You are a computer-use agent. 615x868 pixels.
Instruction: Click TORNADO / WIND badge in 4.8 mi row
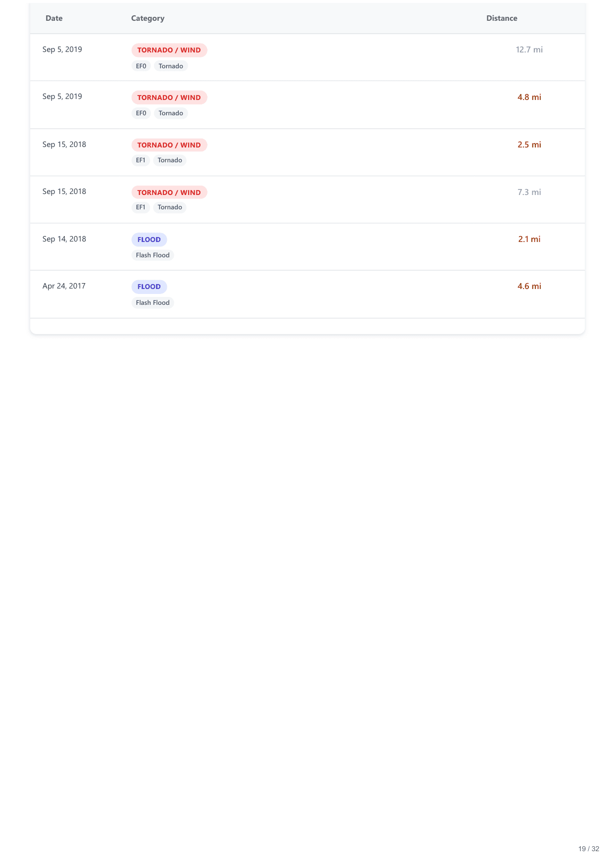(x=169, y=97)
